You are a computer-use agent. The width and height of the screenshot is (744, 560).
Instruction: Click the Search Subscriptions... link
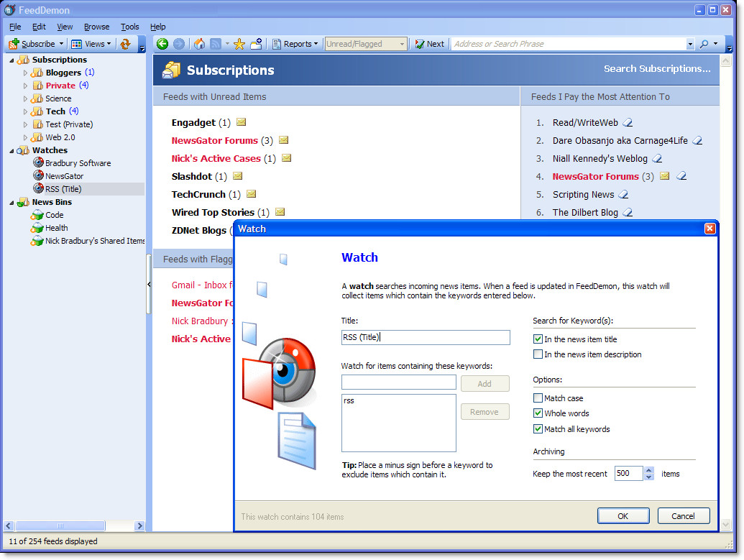tap(657, 69)
